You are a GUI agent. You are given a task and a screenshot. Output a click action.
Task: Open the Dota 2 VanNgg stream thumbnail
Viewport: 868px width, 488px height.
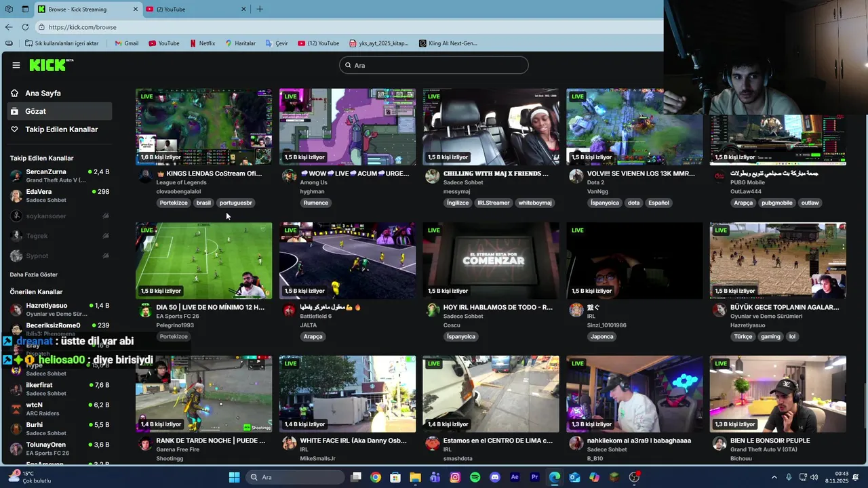(635, 127)
